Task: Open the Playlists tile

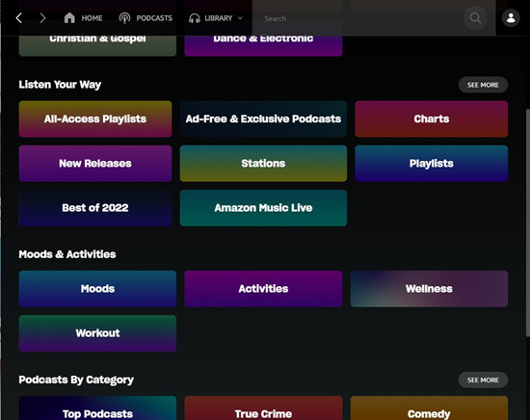Action: [432, 164]
